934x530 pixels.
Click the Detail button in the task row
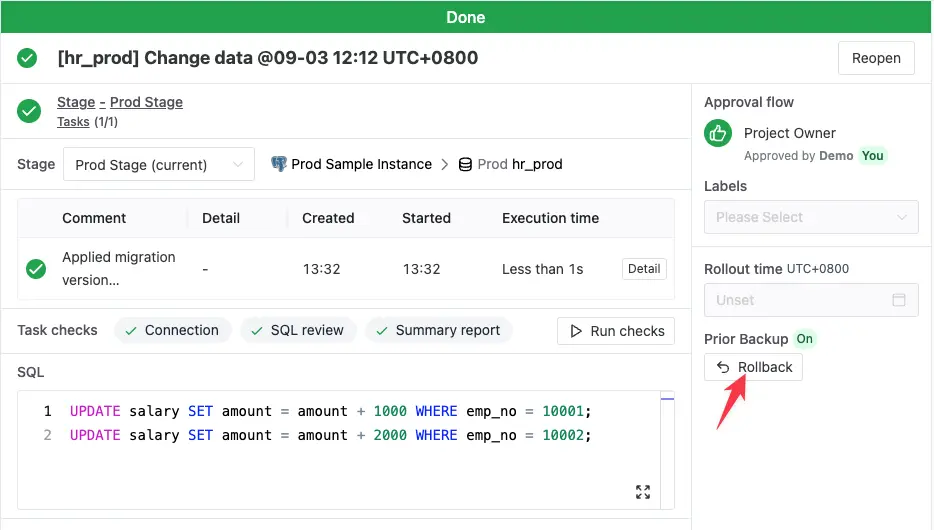(644, 268)
